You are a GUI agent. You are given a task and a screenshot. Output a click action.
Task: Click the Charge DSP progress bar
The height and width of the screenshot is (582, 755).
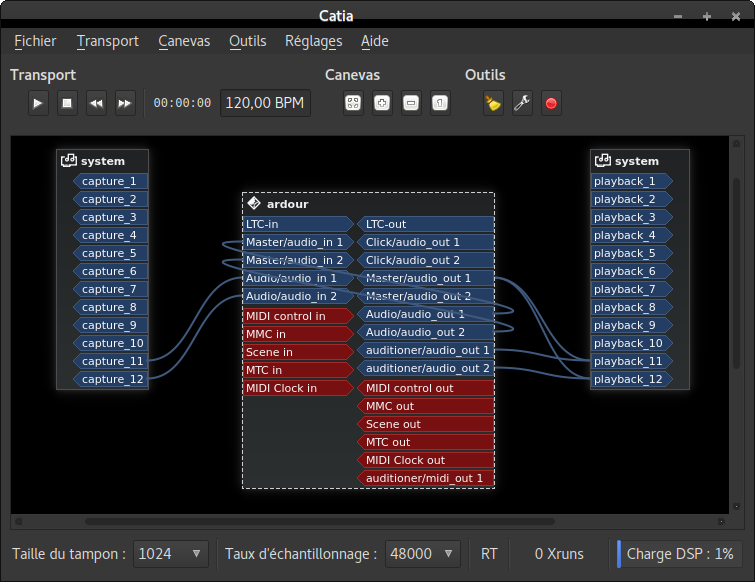pyautogui.click(x=681, y=554)
